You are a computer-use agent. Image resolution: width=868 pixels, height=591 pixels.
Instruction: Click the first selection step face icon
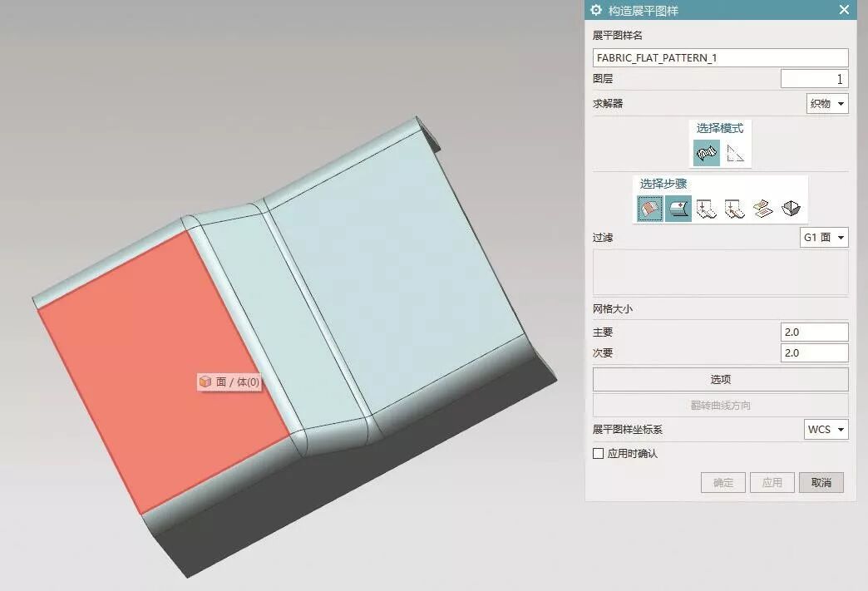coord(648,209)
